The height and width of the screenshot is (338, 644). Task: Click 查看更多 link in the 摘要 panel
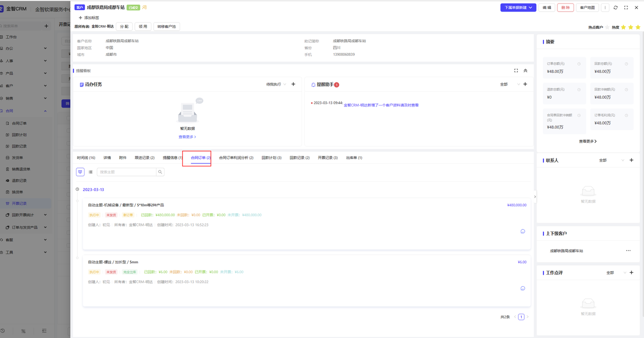click(x=588, y=141)
